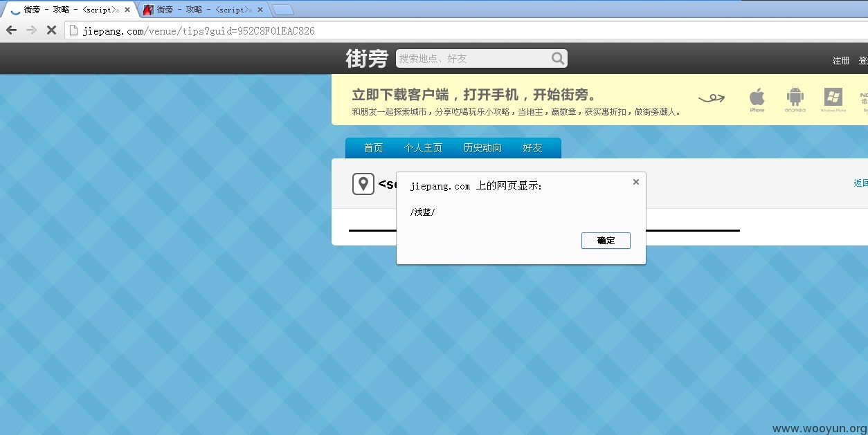Open a new tab with the tab button

[x=283, y=10]
